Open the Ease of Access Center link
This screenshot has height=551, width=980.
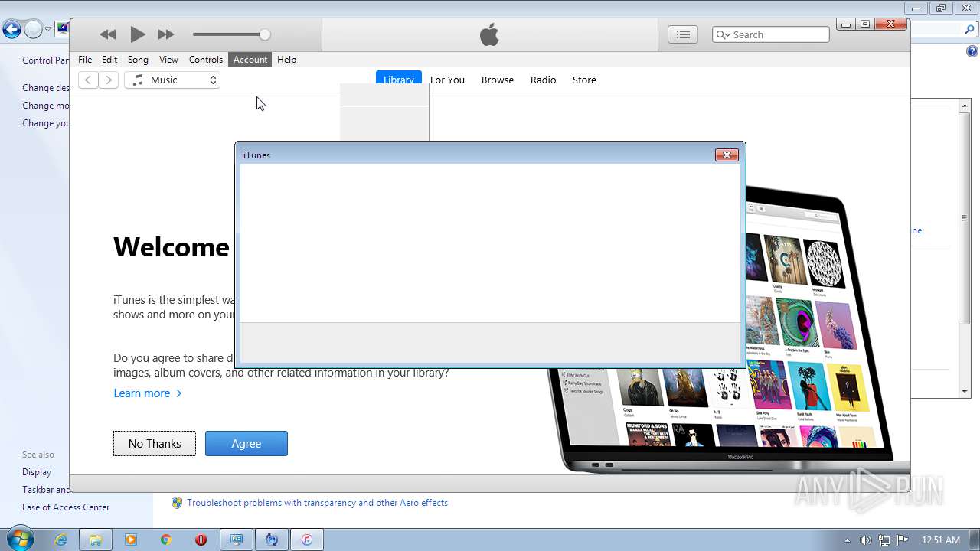coord(66,507)
